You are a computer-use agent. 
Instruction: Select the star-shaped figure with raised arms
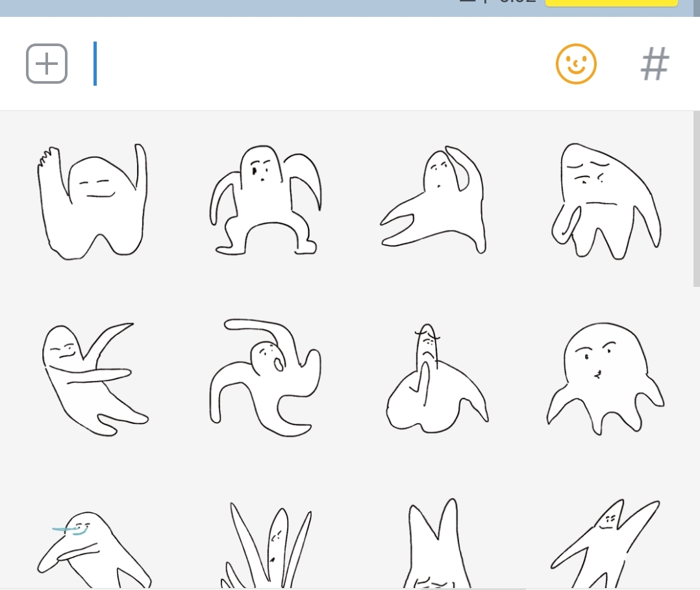tap(605, 543)
